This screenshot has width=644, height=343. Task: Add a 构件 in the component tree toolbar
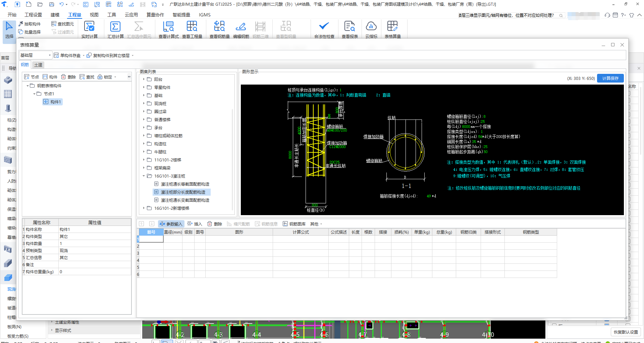pyautogui.click(x=50, y=77)
